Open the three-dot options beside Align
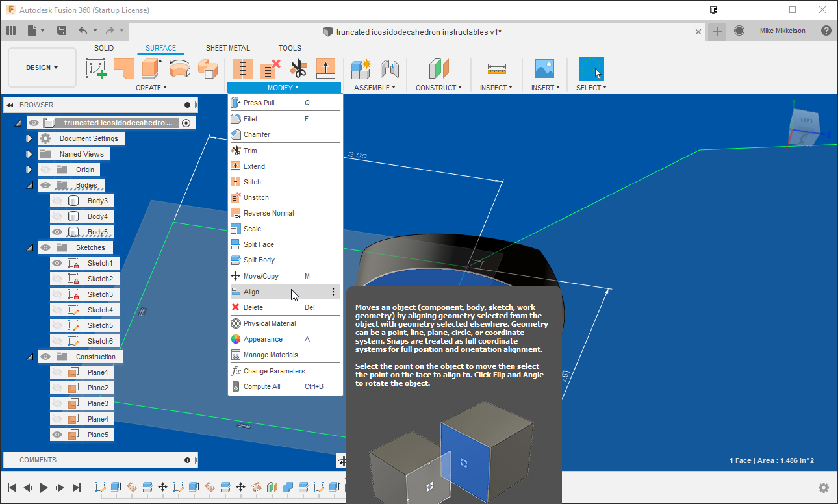 333,292
